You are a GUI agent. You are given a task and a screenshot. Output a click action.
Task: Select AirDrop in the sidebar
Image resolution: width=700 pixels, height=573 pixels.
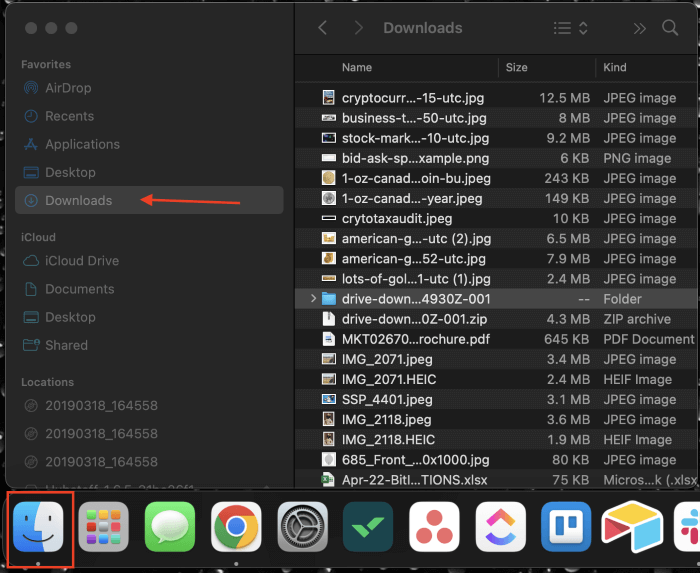149,88
